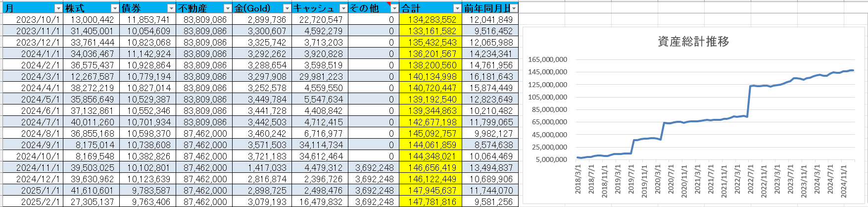The height and width of the screenshot is (207, 868).
Task: Select 株式 value 13,000,442
Action: coord(92,20)
